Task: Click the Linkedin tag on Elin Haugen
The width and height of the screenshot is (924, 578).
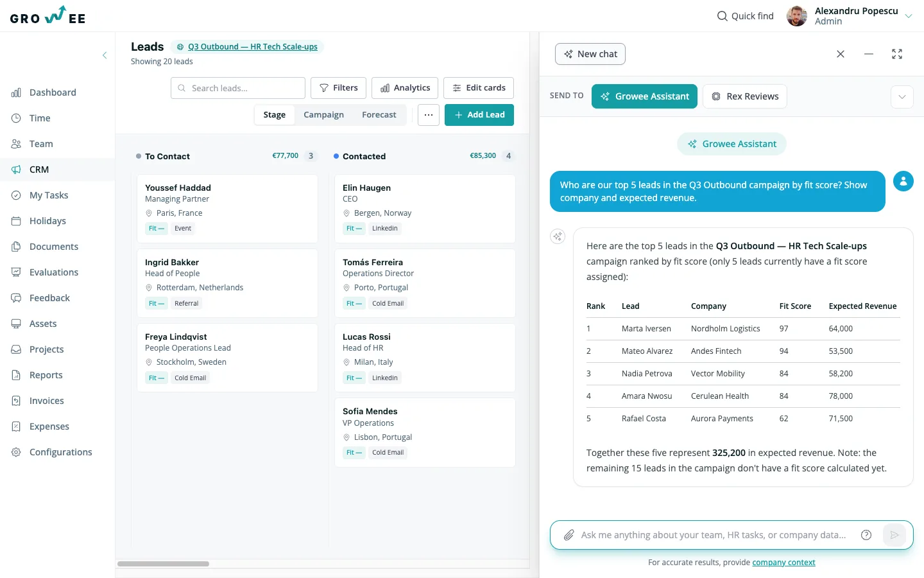Action: tap(384, 229)
